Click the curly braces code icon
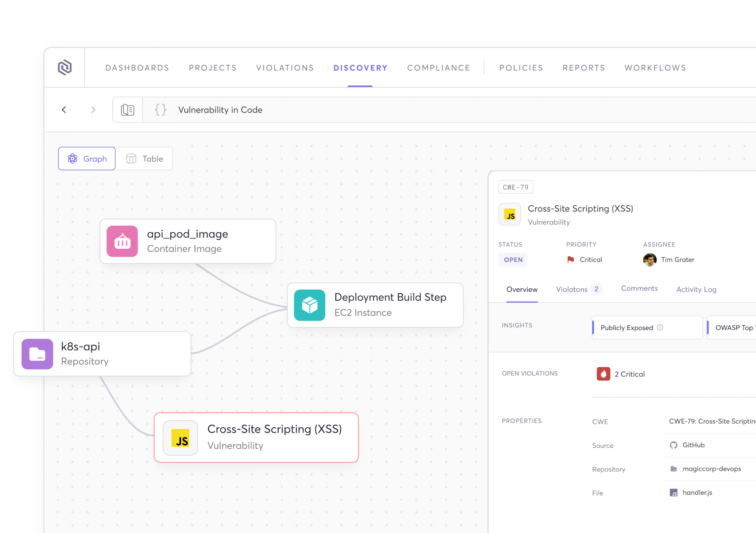Screen dimensions: 756x533 (x=160, y=110)
